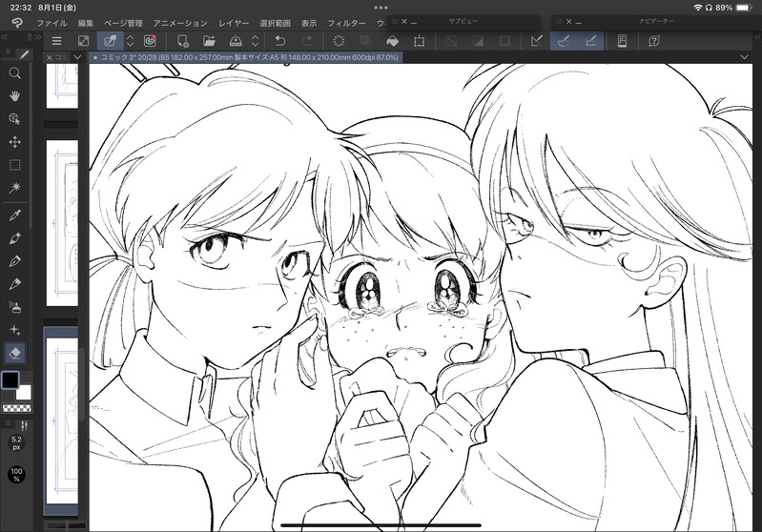Open the 編集 menu
This screenshot has width=762, height=532.
coord(86,23)
